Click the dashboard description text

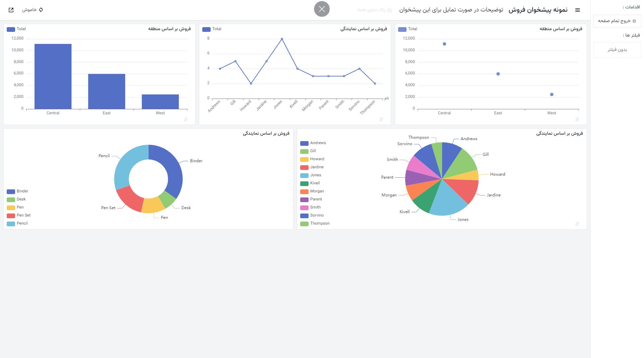[451, 10]
